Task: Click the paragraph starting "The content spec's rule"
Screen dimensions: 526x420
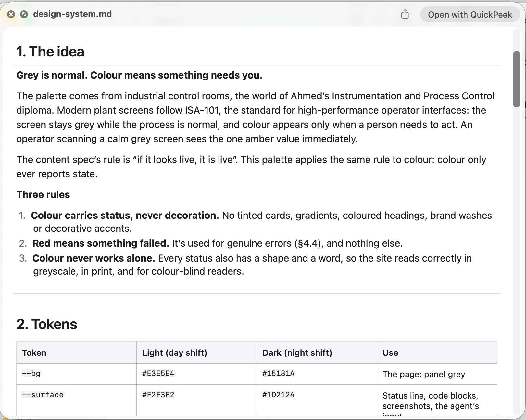Action: (252, 167)
